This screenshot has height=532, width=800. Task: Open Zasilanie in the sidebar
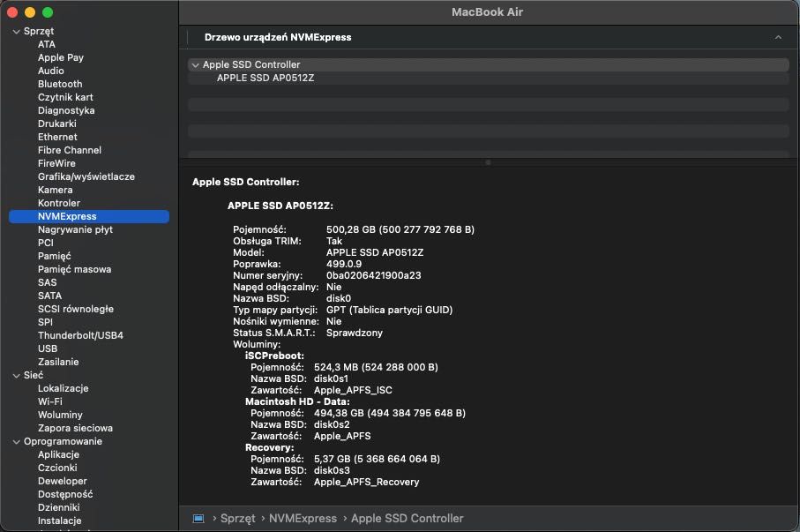(58, 363)
